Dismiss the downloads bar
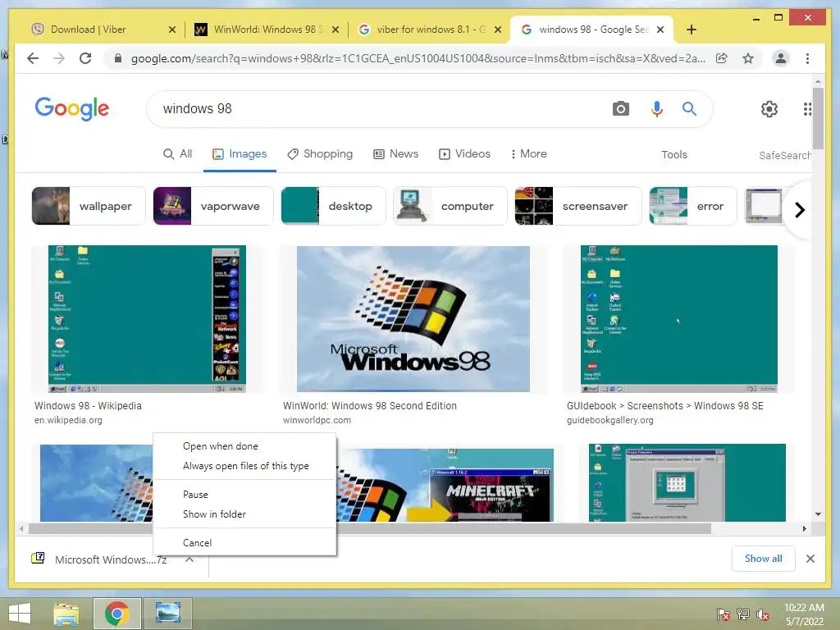 click(810, 559)
